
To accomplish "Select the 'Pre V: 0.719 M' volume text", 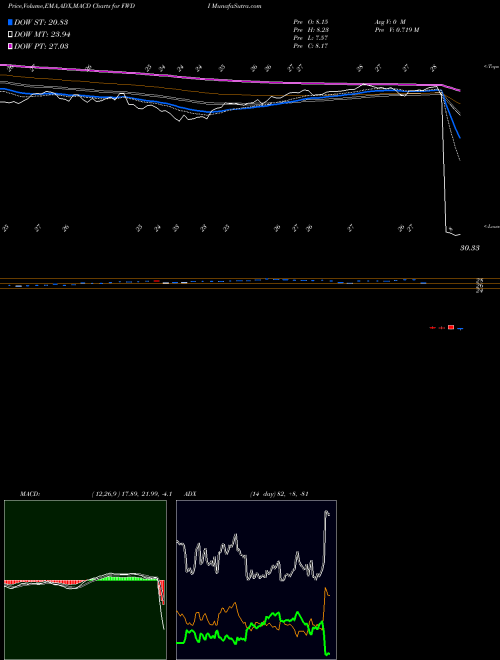I will 397,30.
